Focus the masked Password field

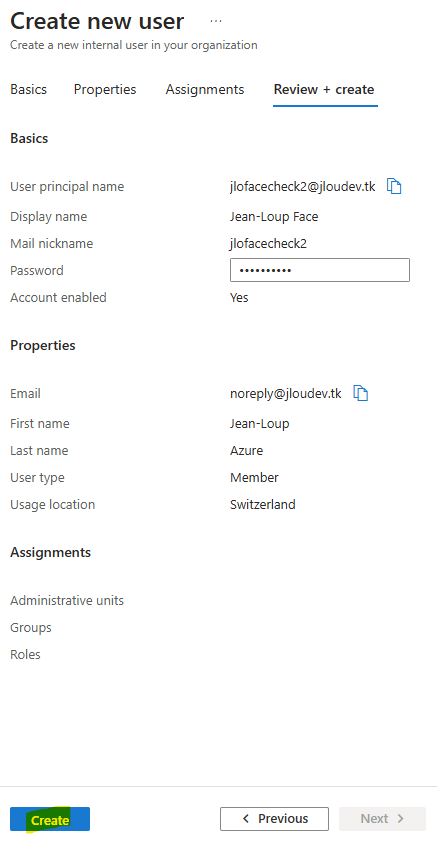tap(320, 270)
